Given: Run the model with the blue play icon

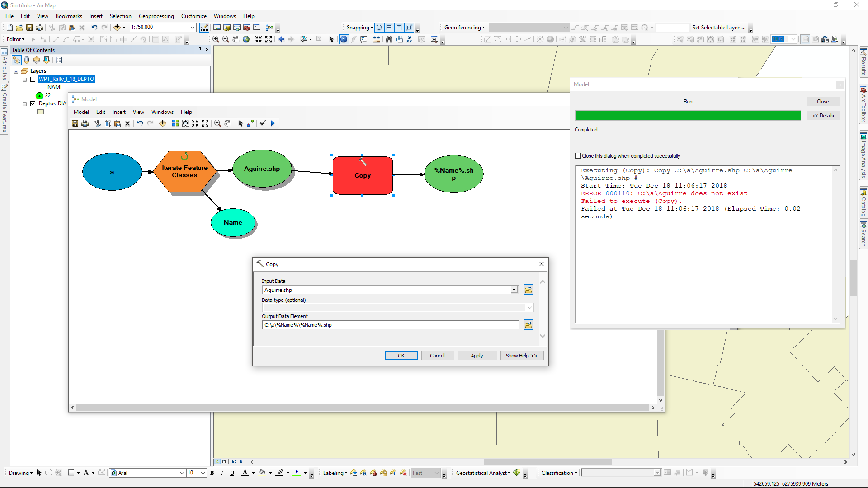Looking at the screenshot, I should pos(273,123).
